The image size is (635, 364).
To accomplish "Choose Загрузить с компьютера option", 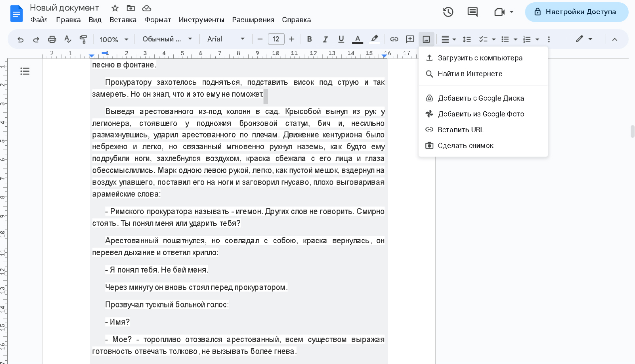I will tap(480, 58).
